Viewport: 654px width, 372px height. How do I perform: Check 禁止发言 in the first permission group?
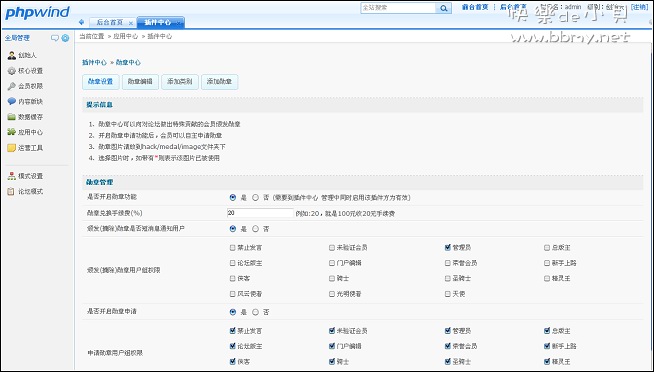pyautogui.click(x=233, y=247)
